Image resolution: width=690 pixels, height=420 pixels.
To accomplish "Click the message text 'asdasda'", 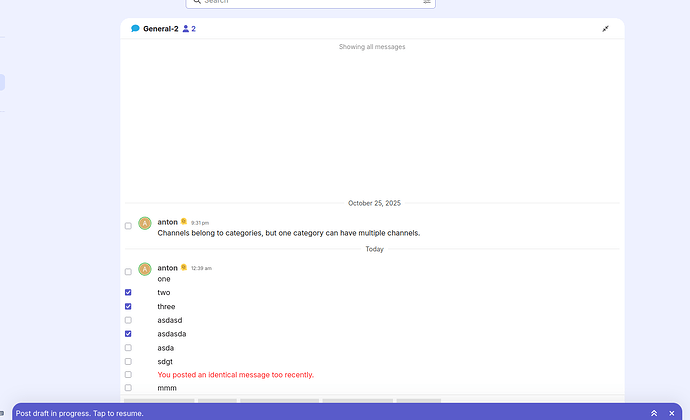I will (x=172, y=334).
